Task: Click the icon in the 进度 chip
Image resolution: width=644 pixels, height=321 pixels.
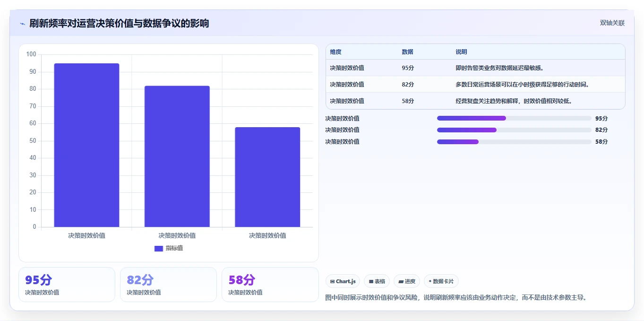Action: click(401, 281)
